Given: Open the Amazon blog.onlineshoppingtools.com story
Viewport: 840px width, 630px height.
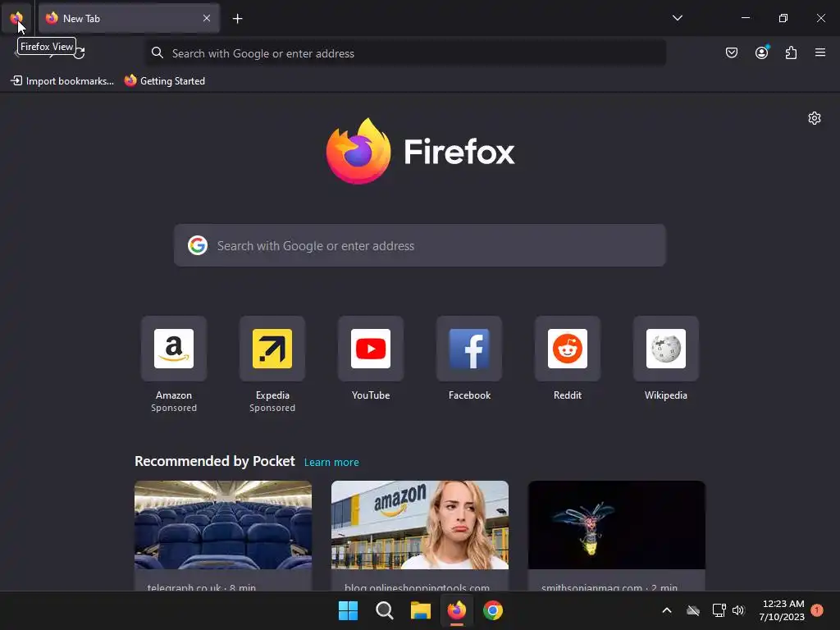Looking at the screenshot, I should (x=419, y=536).
